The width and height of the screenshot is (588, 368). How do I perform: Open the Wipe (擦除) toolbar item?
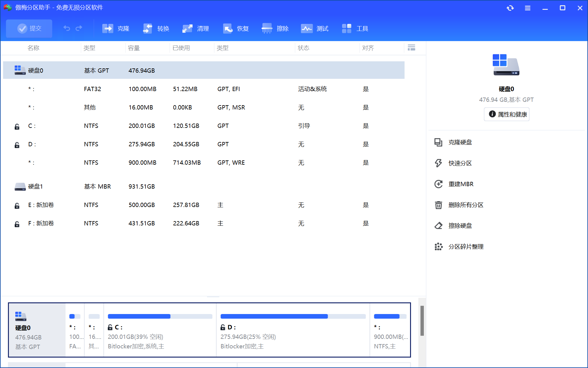click(x=275, y=29)
